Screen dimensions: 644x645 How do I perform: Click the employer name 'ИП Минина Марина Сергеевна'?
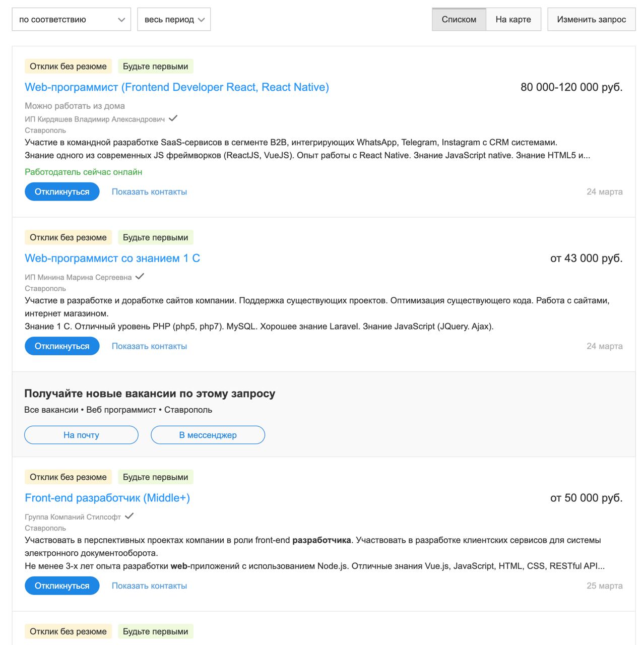click(78, 277)
